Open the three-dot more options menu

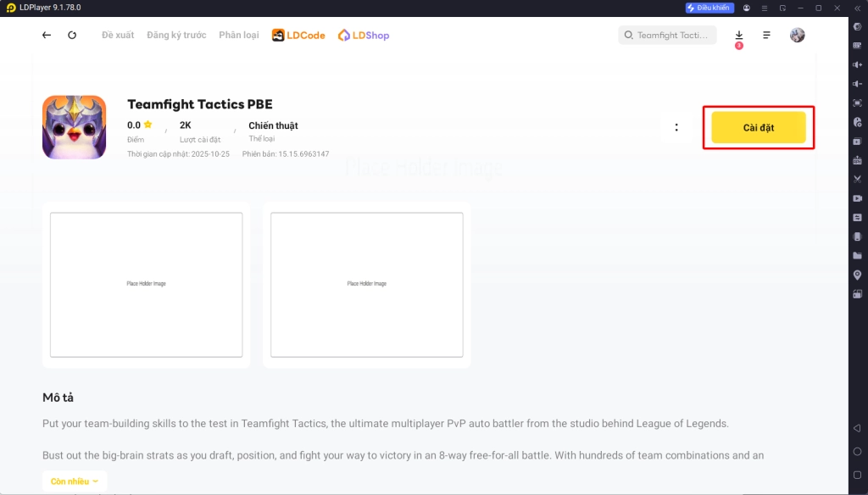pos(676,127)
